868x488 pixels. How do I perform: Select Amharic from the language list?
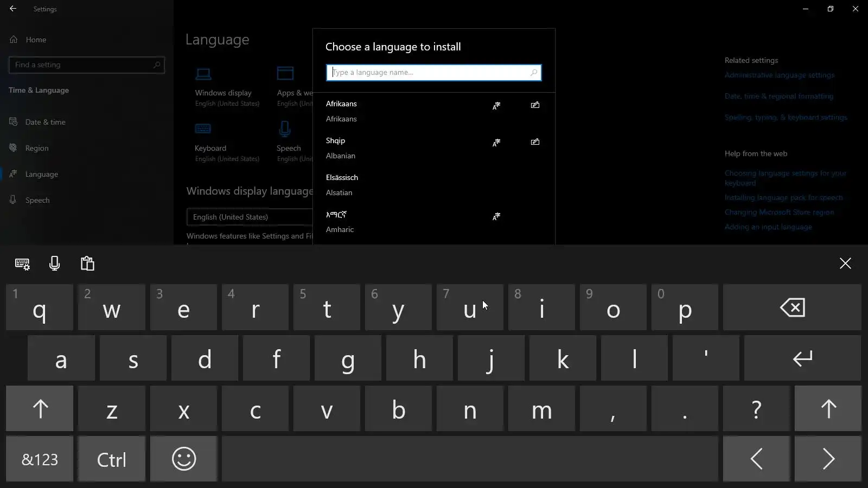click(x=434, y=222)
